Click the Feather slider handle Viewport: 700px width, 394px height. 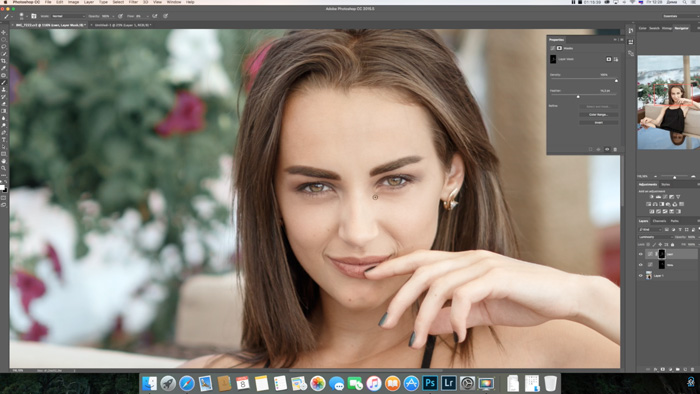click(578, 96)
